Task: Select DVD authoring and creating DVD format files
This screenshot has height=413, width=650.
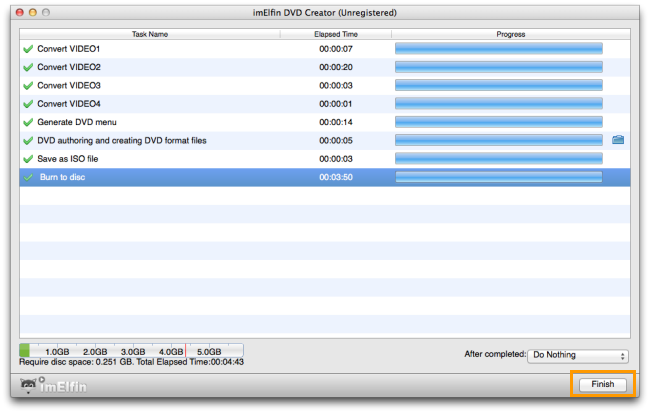Action: (x=325, y=141)
